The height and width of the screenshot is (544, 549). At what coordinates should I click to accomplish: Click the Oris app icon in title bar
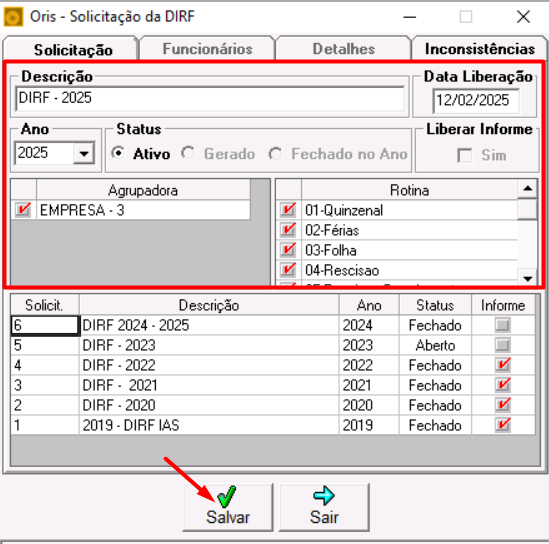(13, 17)
